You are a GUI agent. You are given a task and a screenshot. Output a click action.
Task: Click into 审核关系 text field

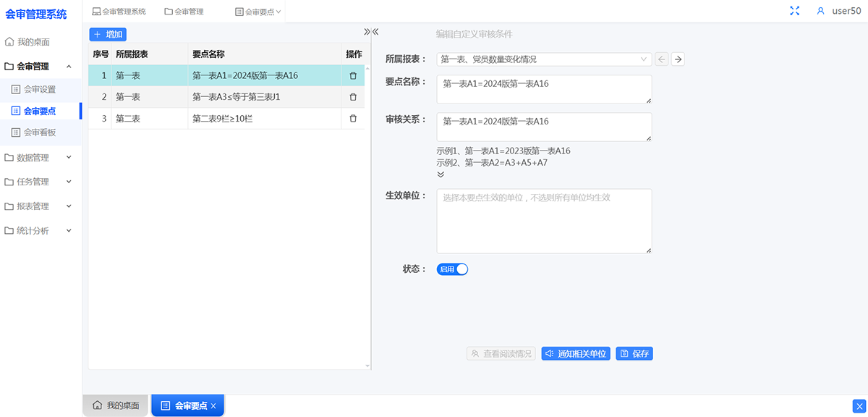click(x=544, y=127)
